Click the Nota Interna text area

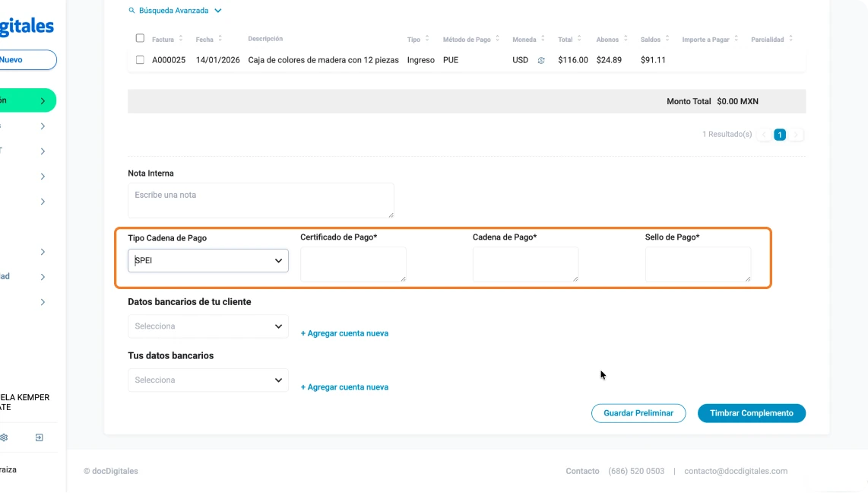click(x=261, y=200)
